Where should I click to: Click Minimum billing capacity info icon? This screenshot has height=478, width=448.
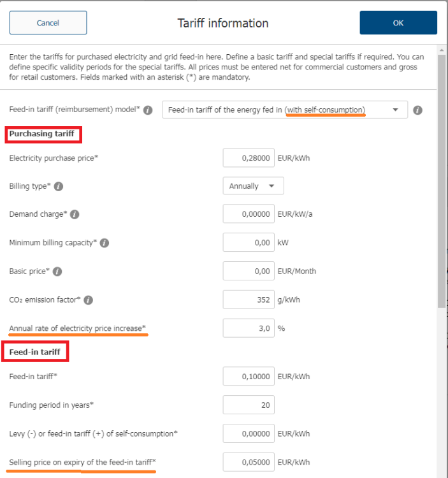[105, 243]
